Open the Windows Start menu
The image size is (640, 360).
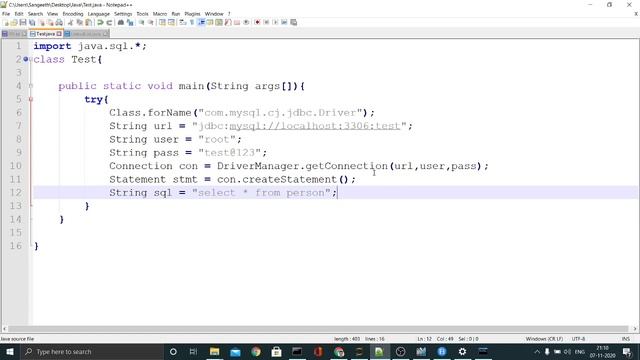pyautogui.click(x=10, y=351)
